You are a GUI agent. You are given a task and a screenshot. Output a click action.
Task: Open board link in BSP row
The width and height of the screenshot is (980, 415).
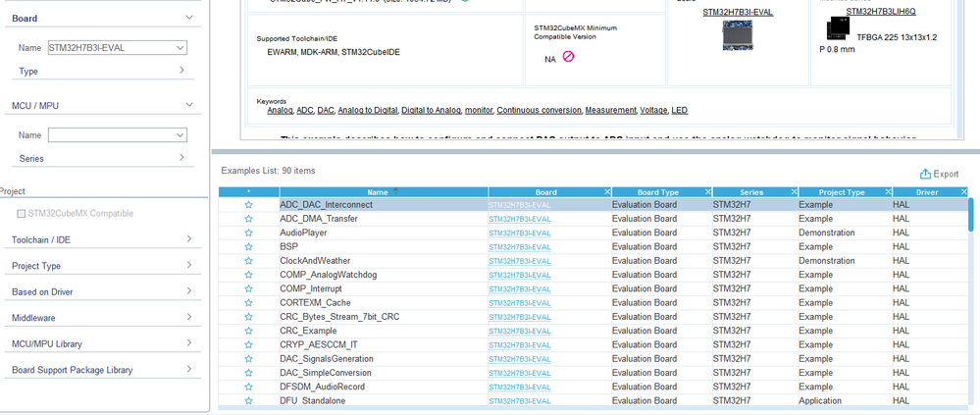coord(519,247)
